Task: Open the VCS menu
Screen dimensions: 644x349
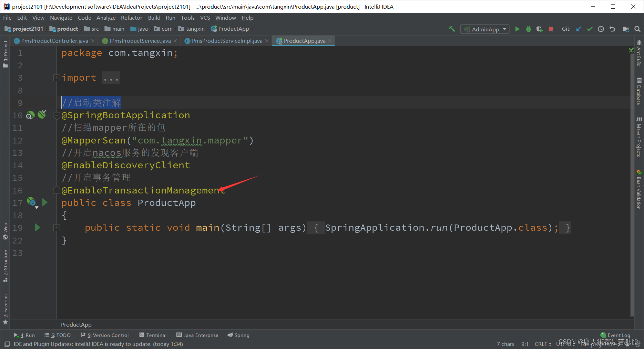Action: (205, 18)
